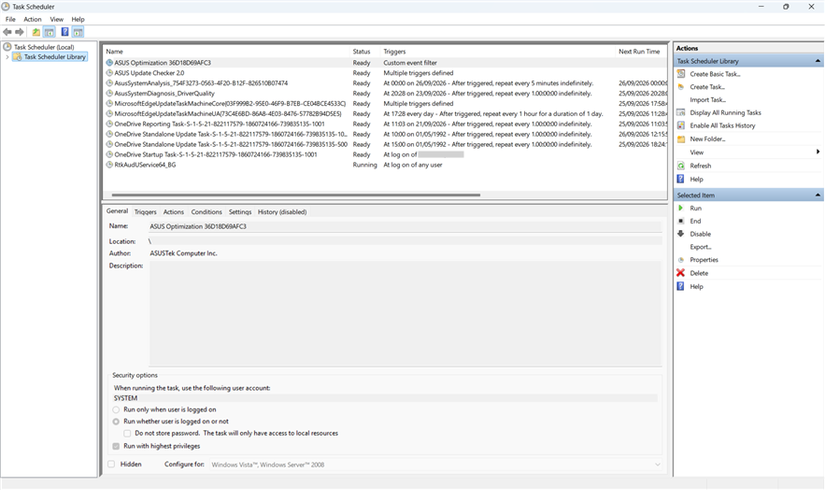Switch to the History (disabled) tab
Viewport: 825px width, 490px height.
(x=282, y=212)
